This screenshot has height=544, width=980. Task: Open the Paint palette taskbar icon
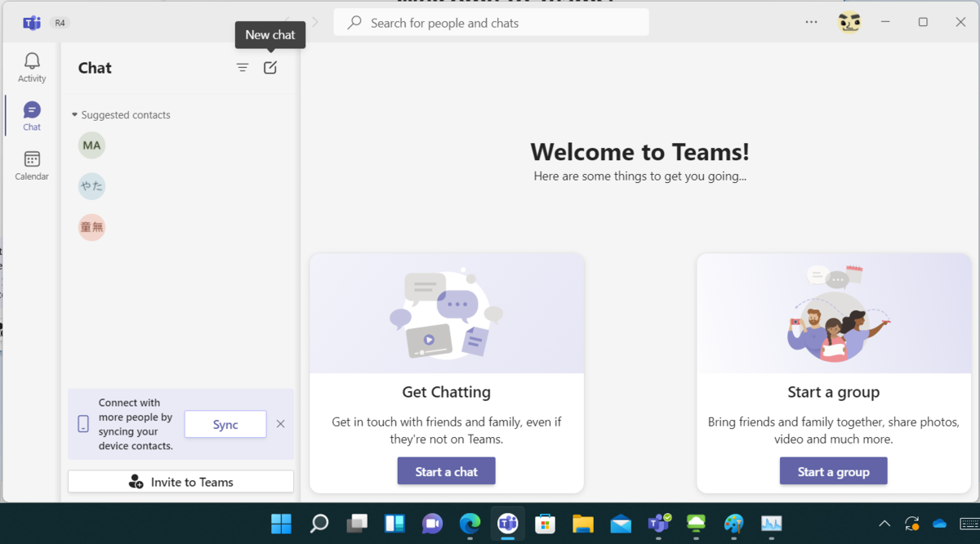click(x=733, y=524)
